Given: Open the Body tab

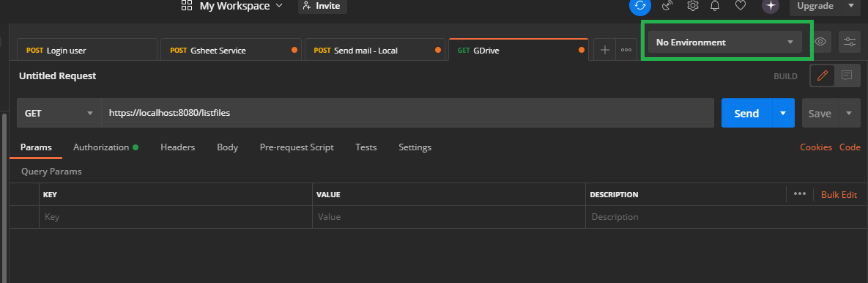Looking at the screenshot, I should tap(228, 147).
